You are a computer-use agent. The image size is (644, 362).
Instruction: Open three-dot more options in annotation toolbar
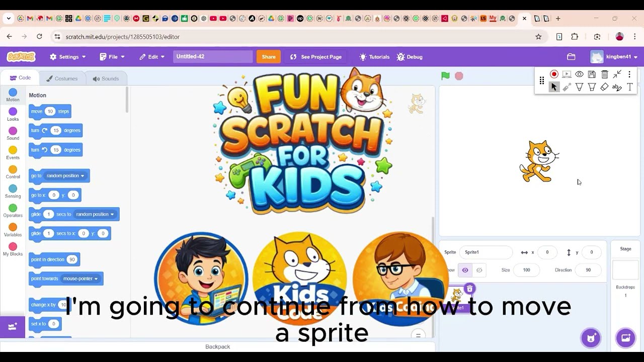(x=629, y=74)
